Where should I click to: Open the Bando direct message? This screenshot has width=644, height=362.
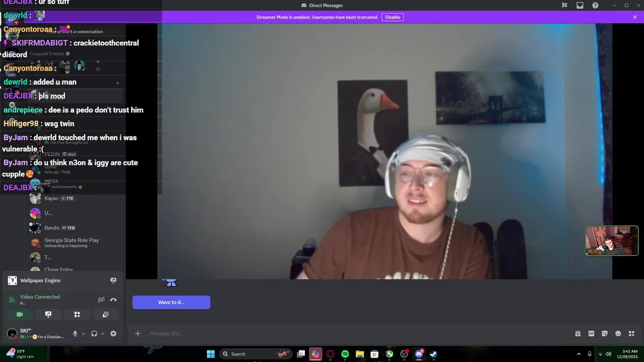click(x=75, y=228)
